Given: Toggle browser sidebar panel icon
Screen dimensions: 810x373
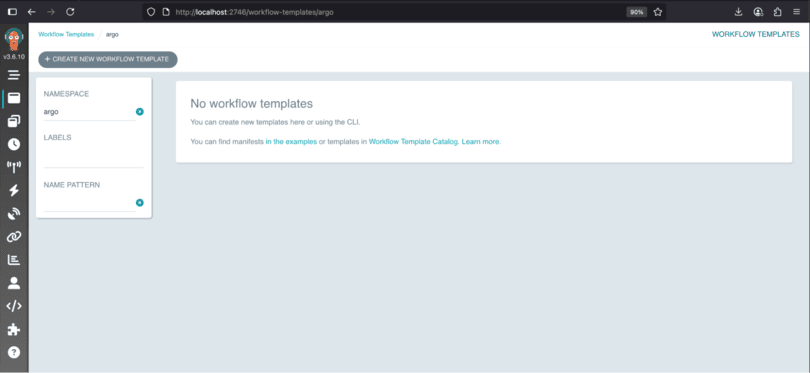Looking at the screenshot, I should (x=12, y=12).
